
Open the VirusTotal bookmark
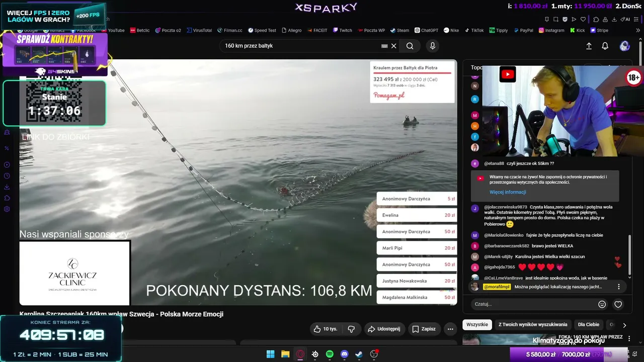pos(199,30)
